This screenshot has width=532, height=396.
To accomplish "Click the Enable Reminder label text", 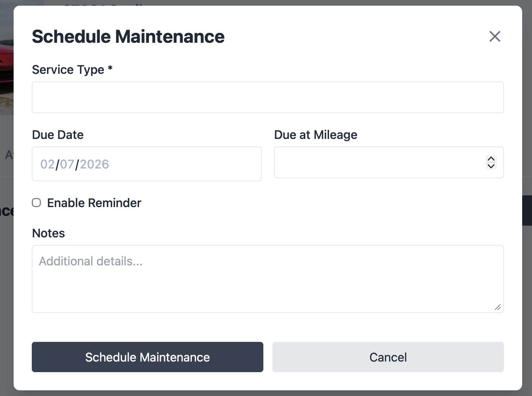I will click(x=93, y=203).
